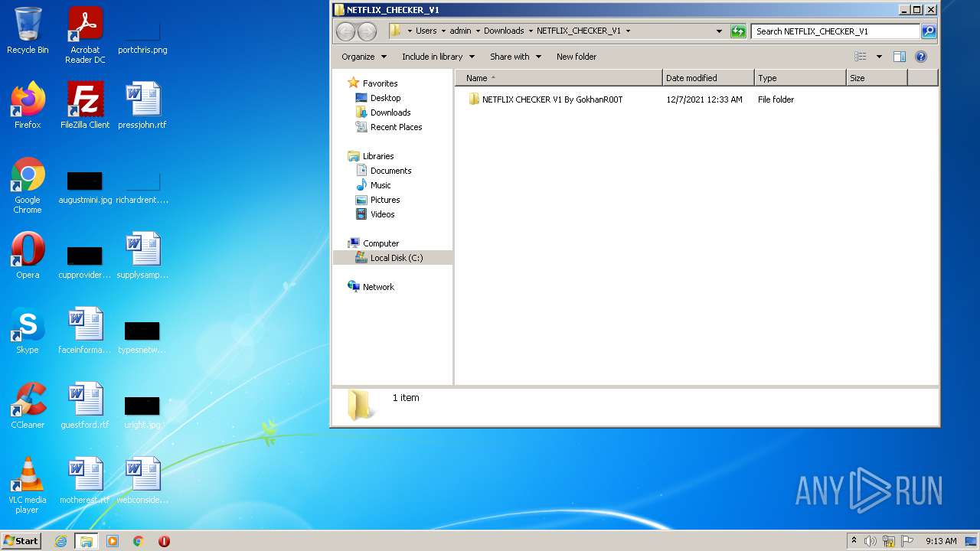Screen dimensions: 980x551
Task: Sort by the Type column header
Action: [800, 78]
